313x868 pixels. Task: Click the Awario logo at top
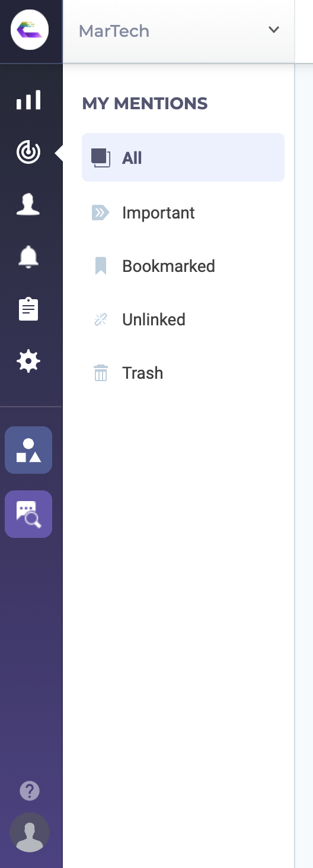click(30, 30)
